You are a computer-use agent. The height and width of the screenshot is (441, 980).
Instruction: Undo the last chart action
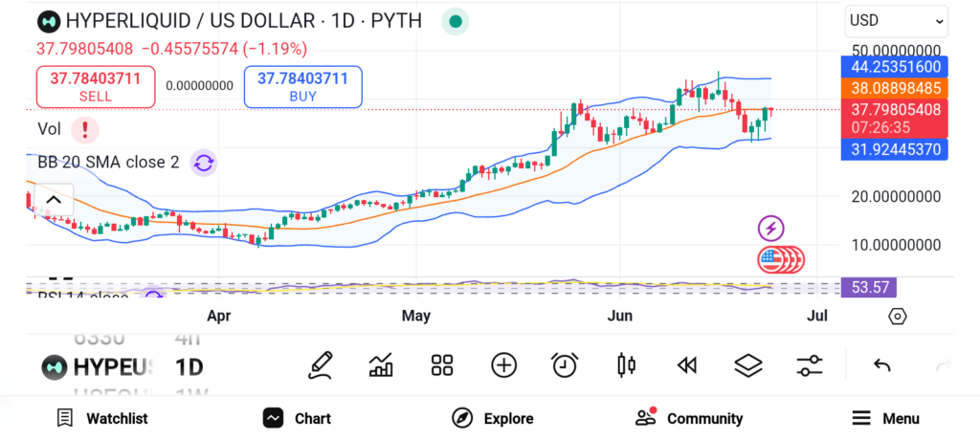tap(881, 365)
